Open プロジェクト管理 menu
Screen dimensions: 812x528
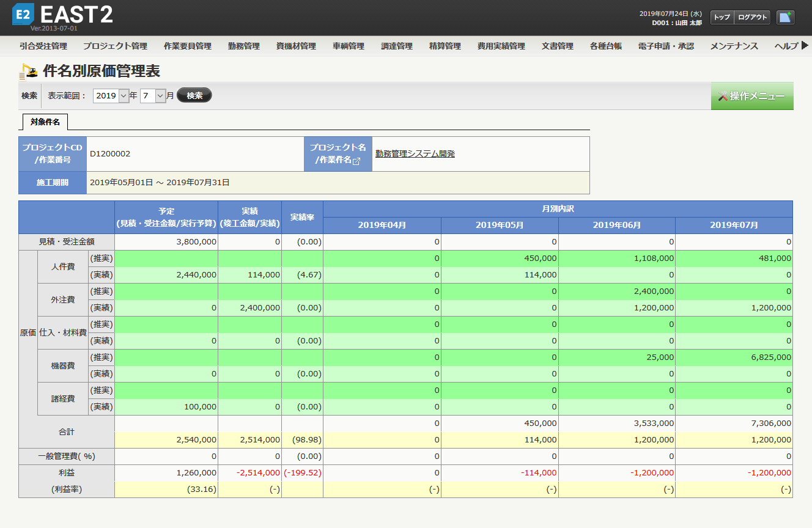coord(115,46)
